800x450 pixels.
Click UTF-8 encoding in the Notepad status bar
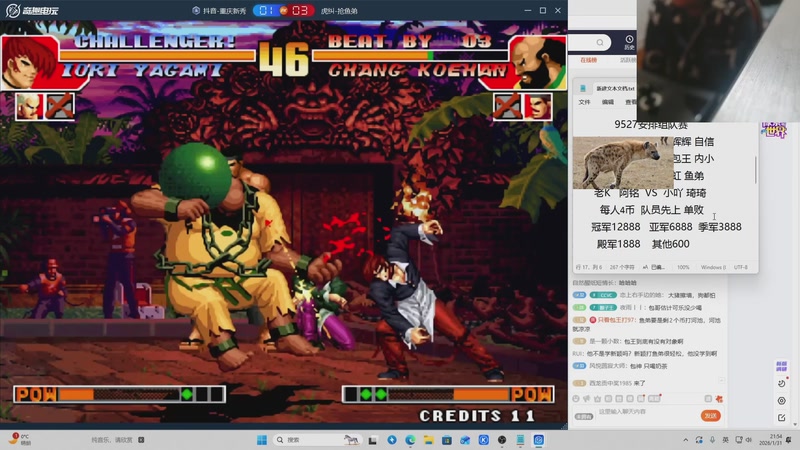(741, 267)
